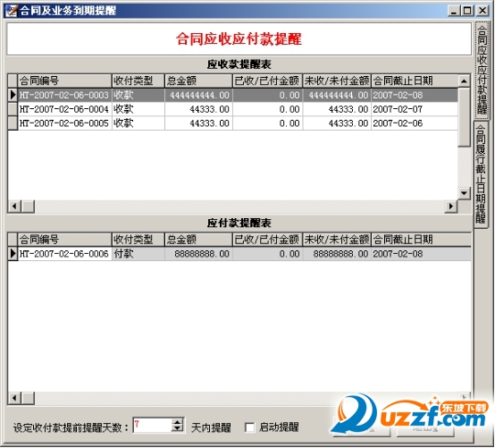Click receivables table scroll up arrow

(x=464, y=80)
